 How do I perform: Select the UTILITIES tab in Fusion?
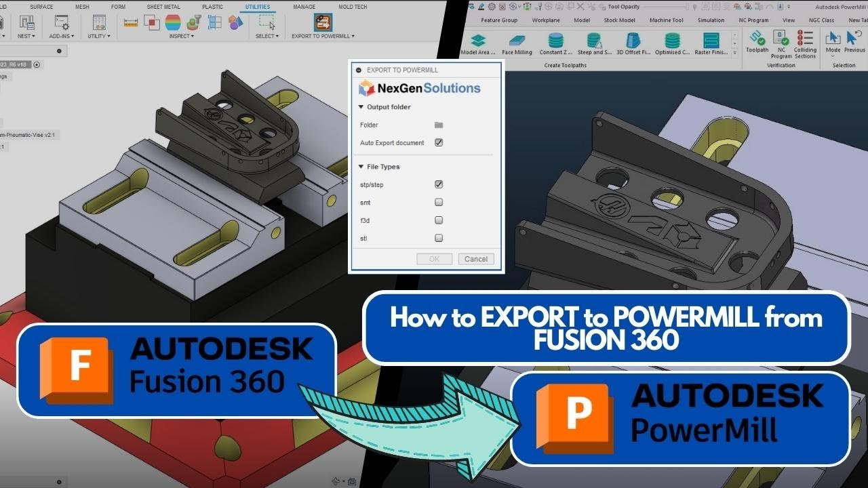(x=258, y=7)
